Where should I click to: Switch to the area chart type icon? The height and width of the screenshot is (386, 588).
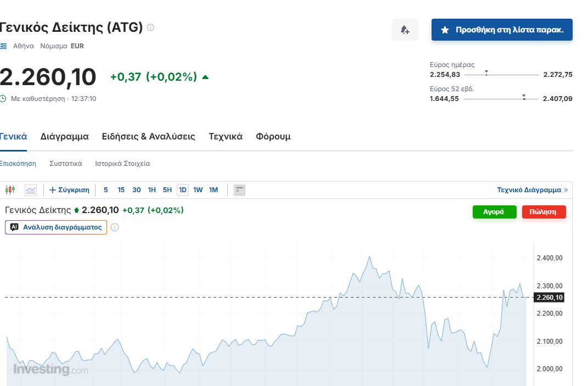click(31, 190)
